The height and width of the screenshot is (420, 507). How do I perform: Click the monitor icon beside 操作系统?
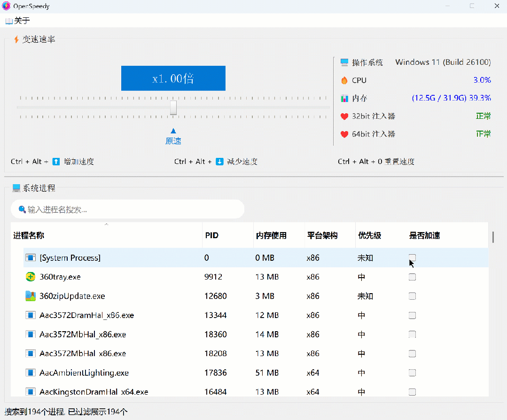coord(344,62)
